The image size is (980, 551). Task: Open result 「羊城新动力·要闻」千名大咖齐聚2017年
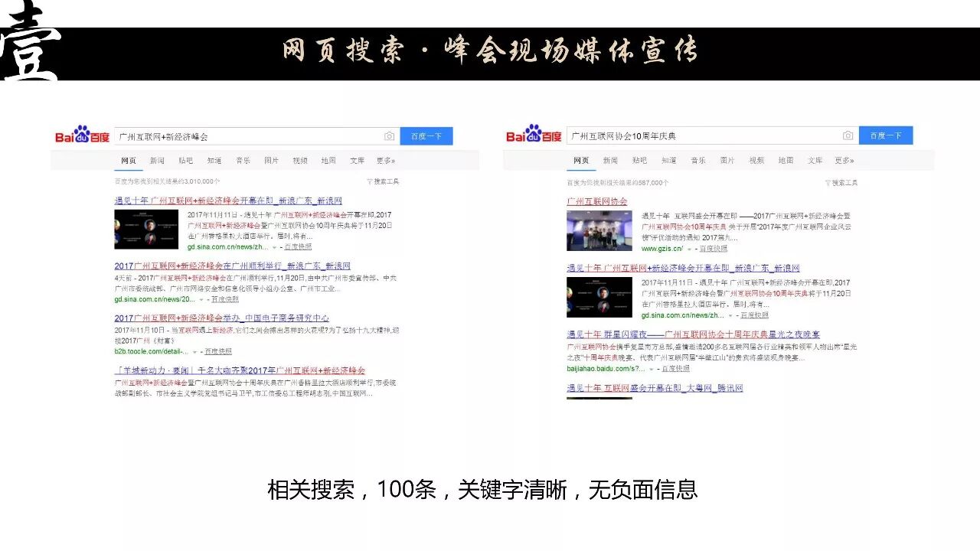[x=240, y=370]
